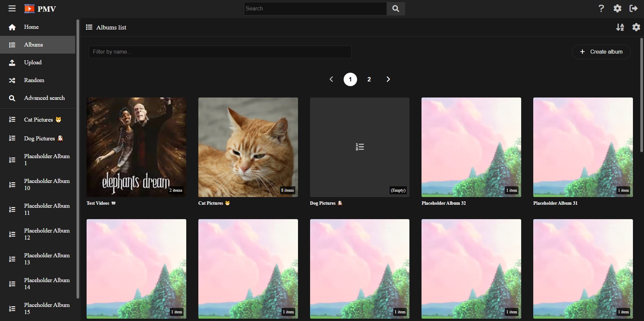This screenshot has width=644, height=321.
Task: Click the Placeholder Album 32 title
Action: click(x=444, y=203)
